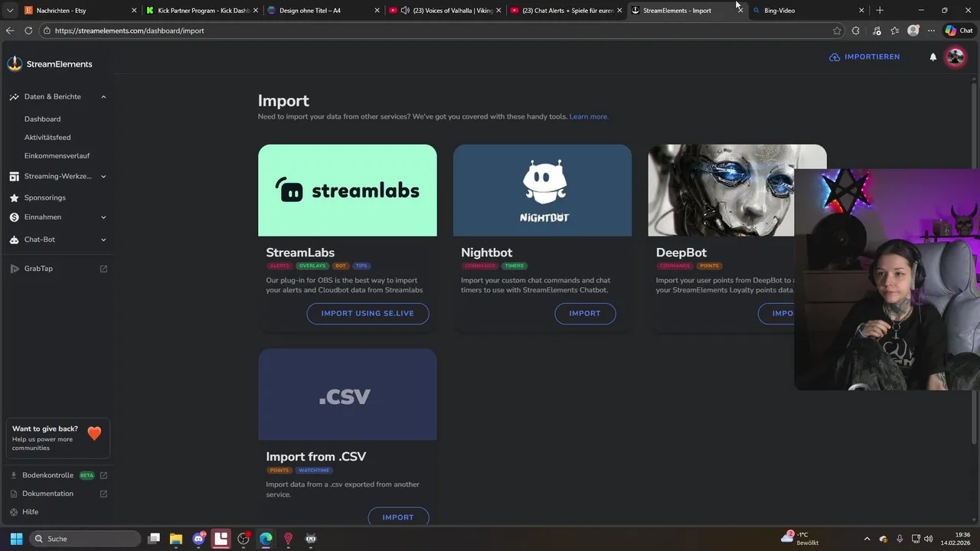Click the orange heart icon
Viewport: 980px width, 551px height.
coord(94,433)
